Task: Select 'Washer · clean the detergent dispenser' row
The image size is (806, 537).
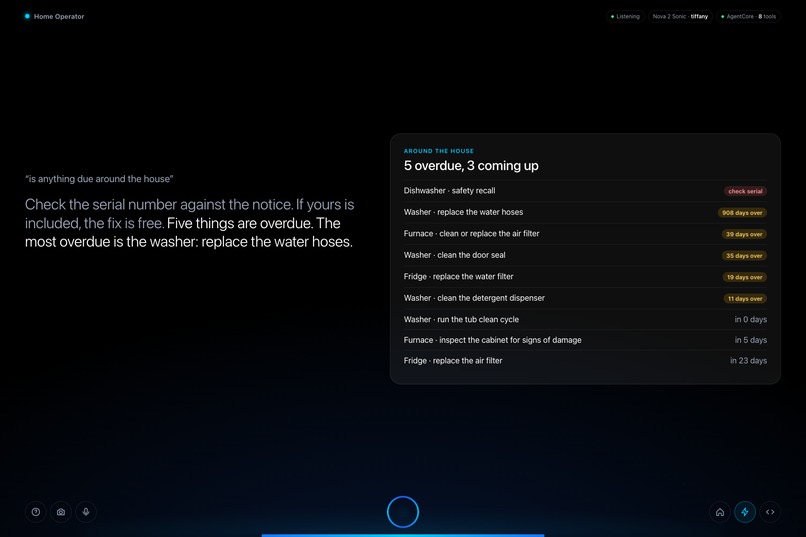Action: pos(585,299)
